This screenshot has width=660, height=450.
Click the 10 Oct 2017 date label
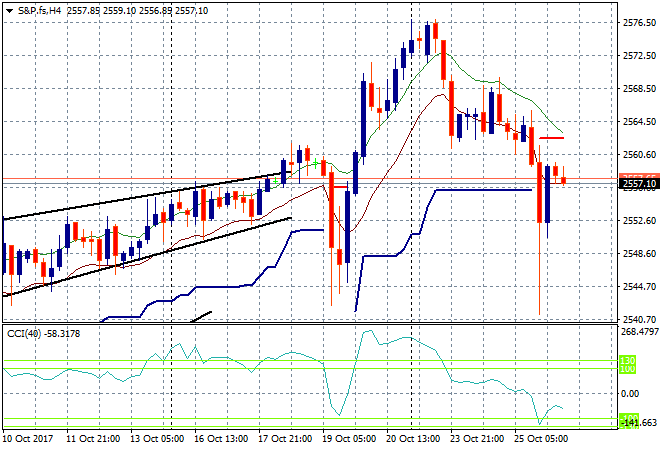pos(28,439)
